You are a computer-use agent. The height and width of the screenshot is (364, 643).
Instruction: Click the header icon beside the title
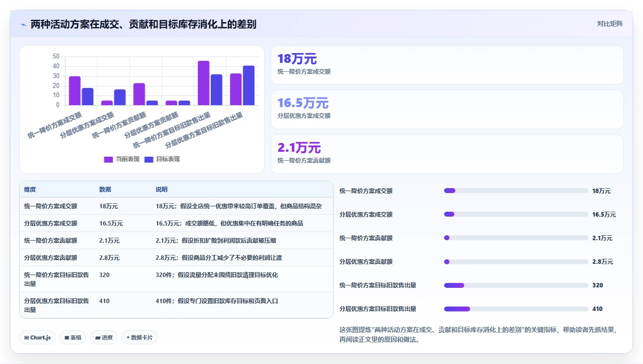point(23,25)
